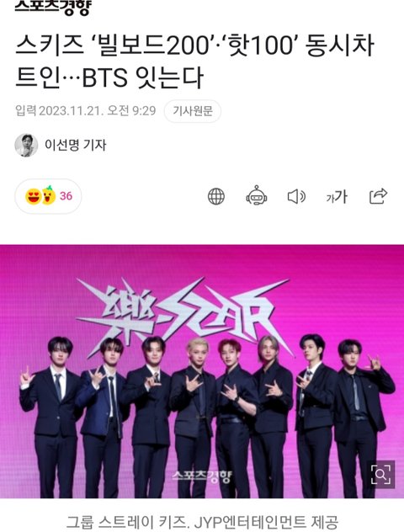Play article audio with speaker icon
The height and width of the screenshot is (532, 404).
tap(296, 196)
